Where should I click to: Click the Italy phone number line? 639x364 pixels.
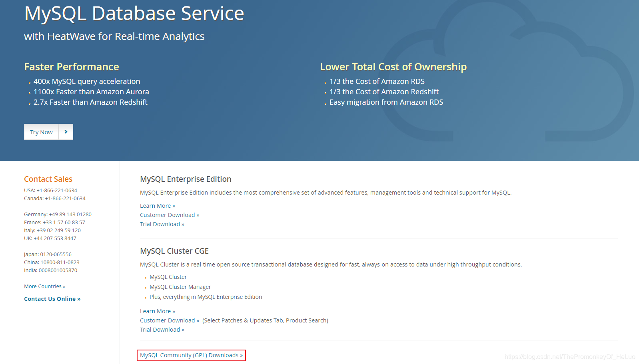[x=52, y=231]
